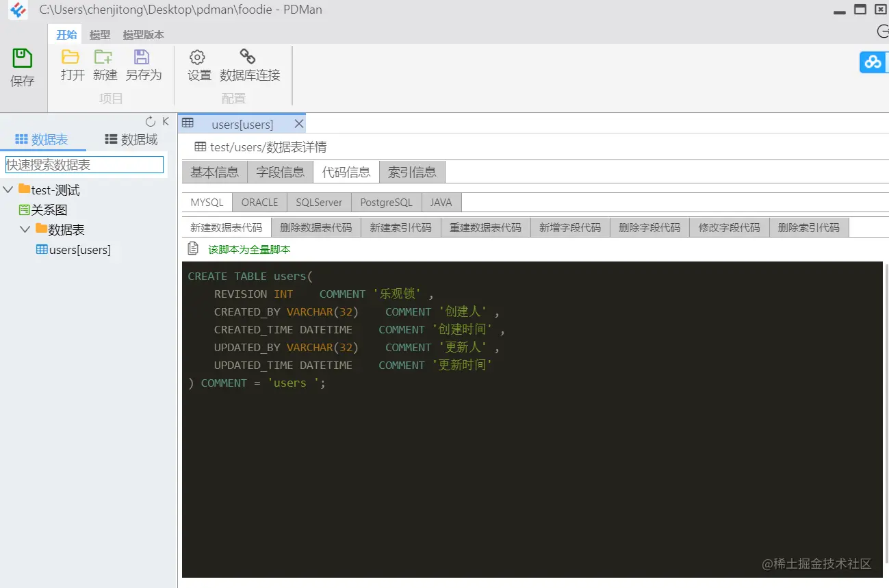
Task: Click the CREATE TABLE users( code line
Action: (x=250, y=276)
